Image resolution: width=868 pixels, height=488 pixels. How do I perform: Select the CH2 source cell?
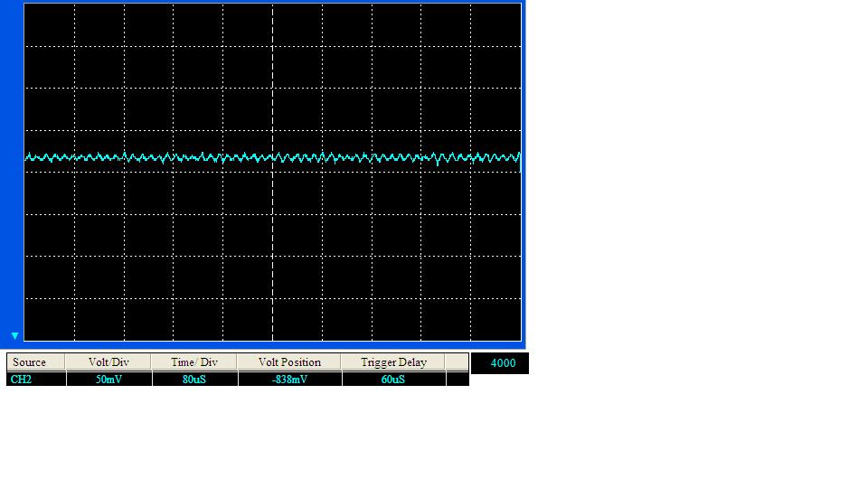coord(36,379)
